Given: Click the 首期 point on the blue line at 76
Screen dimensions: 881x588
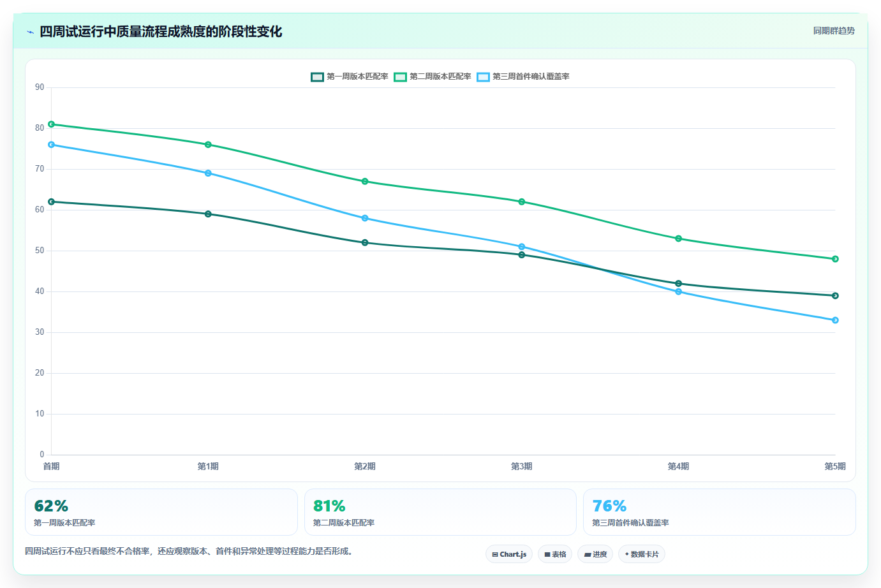Looking at the screenshot, I should (51, 145).
